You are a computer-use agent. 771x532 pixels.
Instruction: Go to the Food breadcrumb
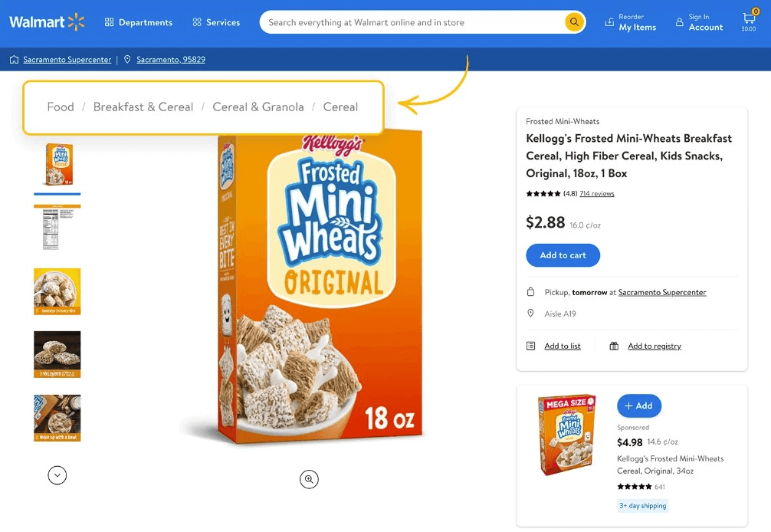pos(61,107)
